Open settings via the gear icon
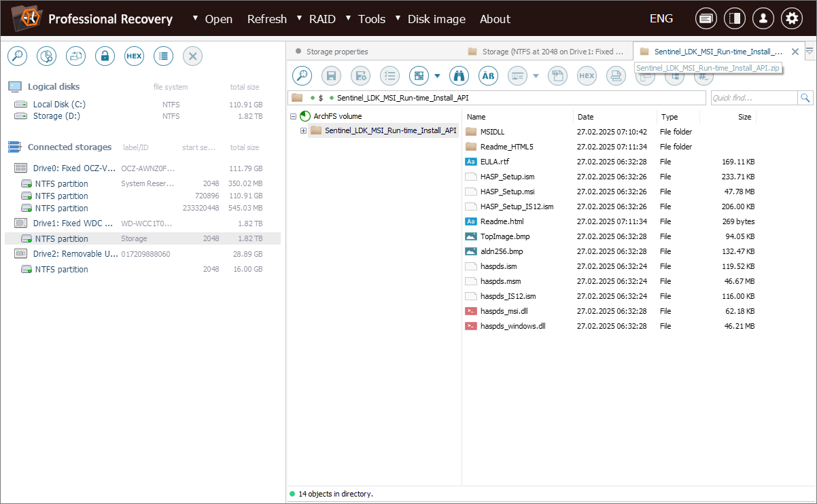817x504 pixels. pyautogui.click(x=791, y=19)
